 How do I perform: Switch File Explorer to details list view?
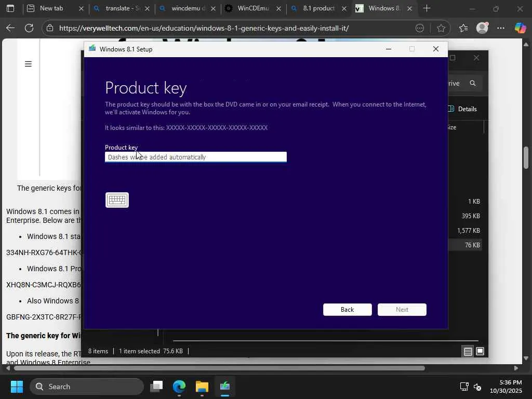pyautogui.click(x=468, y=351)
